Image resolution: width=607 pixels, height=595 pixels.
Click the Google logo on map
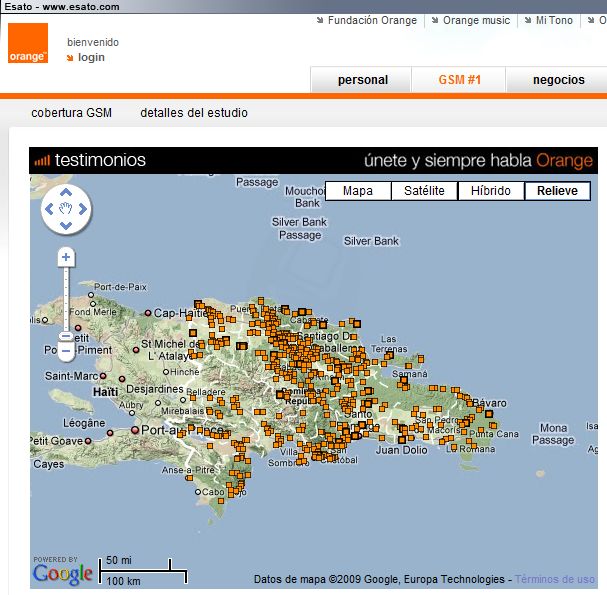pos(63,573)
